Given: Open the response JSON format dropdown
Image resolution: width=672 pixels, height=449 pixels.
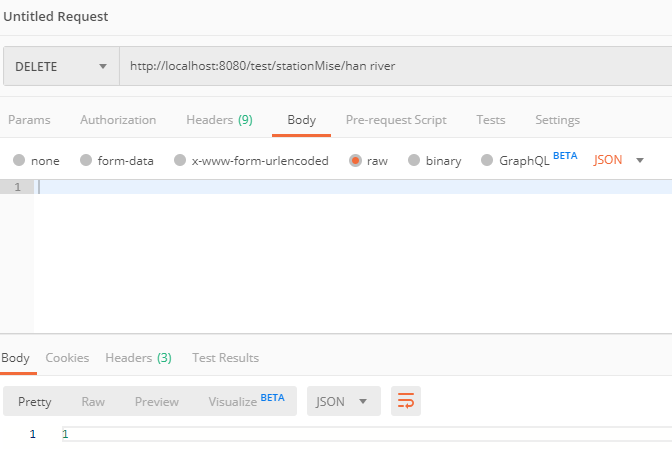Looking at the screenshot, I should [x=344, y=401].
